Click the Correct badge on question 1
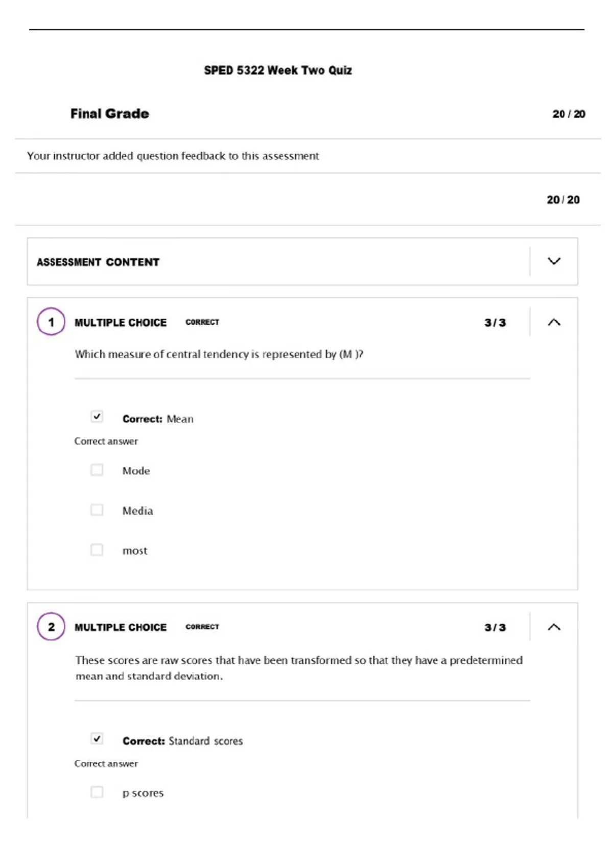 202,322
